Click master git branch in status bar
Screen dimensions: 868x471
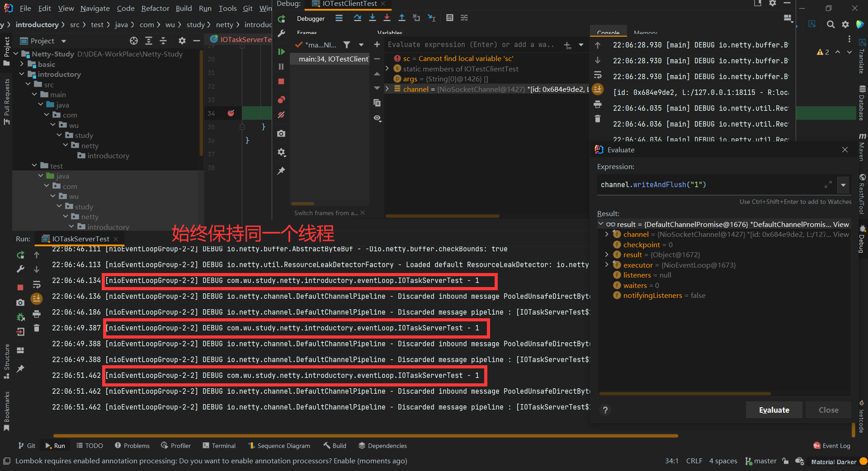click(x=761, y=461)
